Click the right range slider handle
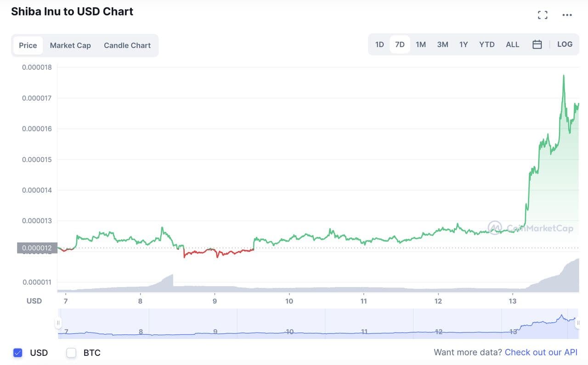The height and width of the screenshot is (365, 588). click(x=578, y=323)
